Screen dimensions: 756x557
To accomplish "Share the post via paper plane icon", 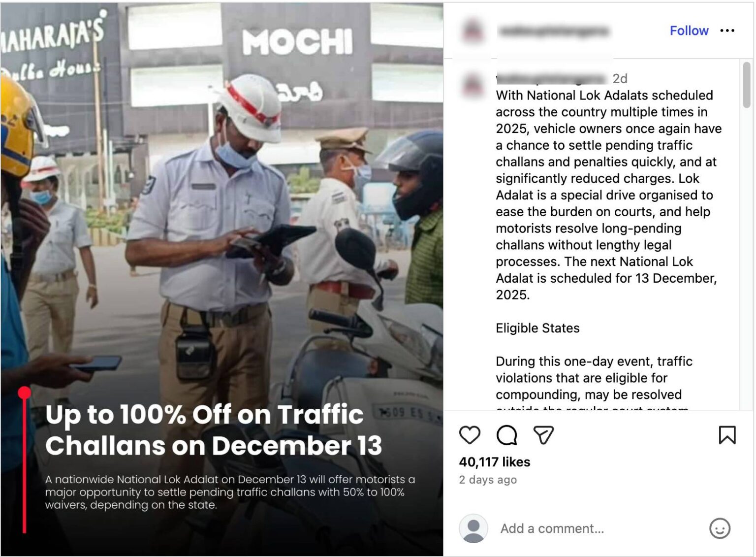I will pos(543,435).
